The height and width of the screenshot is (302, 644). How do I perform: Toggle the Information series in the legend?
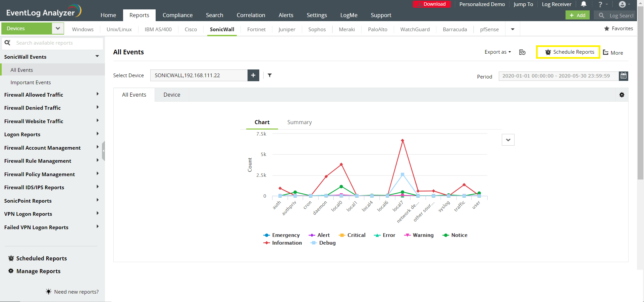283,243
